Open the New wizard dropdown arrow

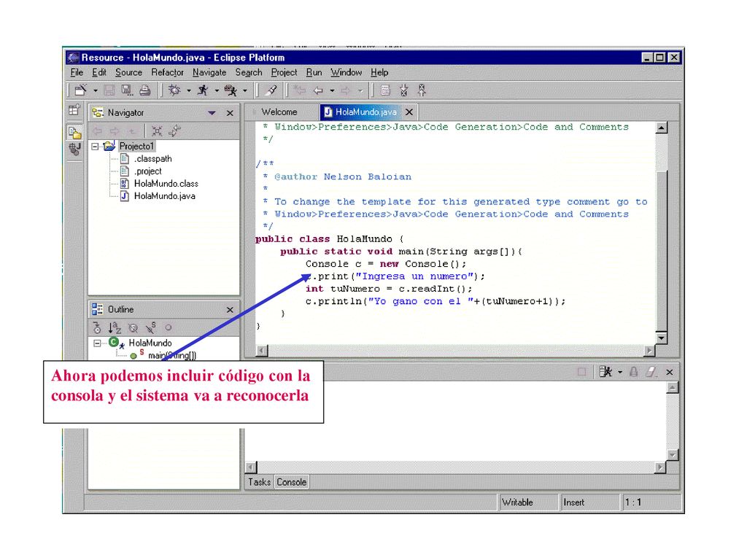[95, 90]
